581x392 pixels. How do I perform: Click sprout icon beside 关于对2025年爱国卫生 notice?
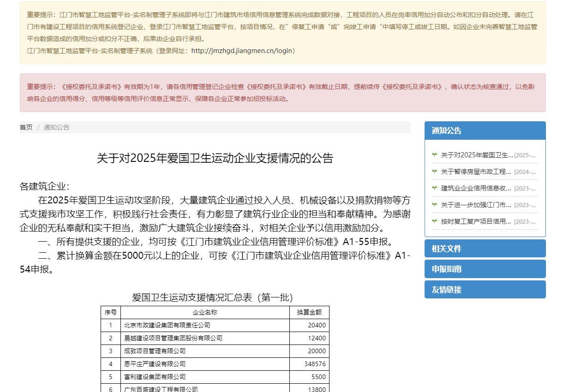point(434,155)
